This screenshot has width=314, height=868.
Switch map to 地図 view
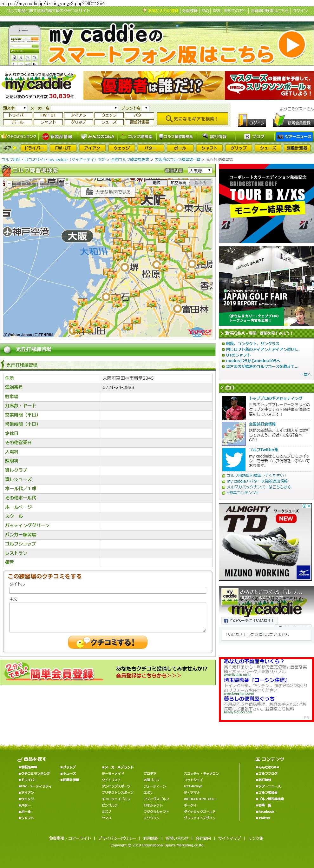point(156,183)
